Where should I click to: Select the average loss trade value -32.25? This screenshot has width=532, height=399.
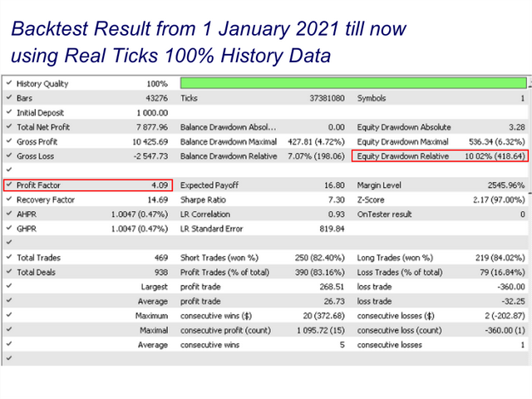[514, 301]
